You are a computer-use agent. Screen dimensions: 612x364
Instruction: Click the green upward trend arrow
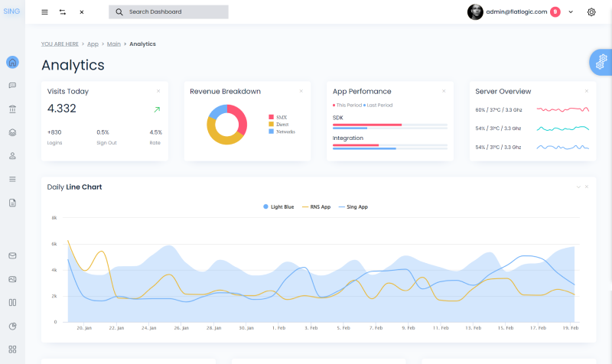[x=157, y=109]
